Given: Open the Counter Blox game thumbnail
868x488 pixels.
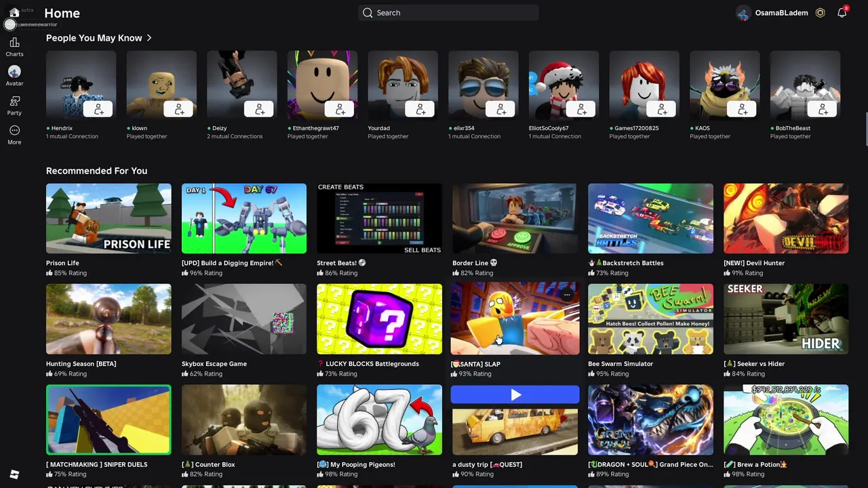Looking at the screenshot, I should coord(244,420).
